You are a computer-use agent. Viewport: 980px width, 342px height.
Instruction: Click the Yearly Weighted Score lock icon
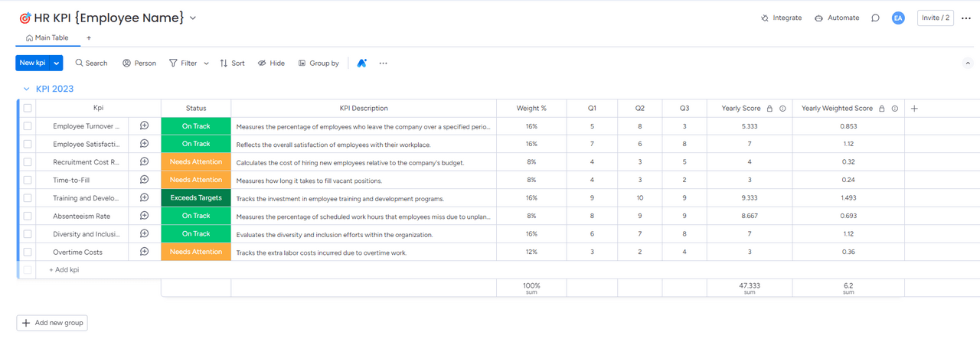point(881,109)
